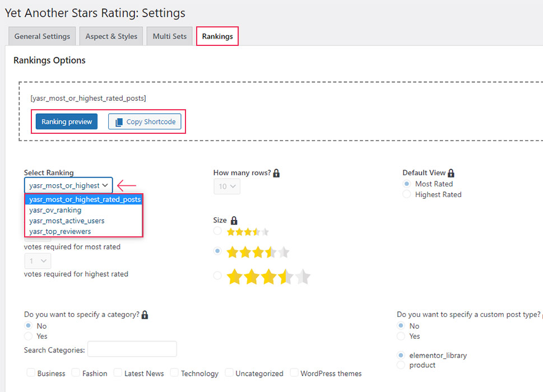Select the elementor_library post type

tap(401, 355)
